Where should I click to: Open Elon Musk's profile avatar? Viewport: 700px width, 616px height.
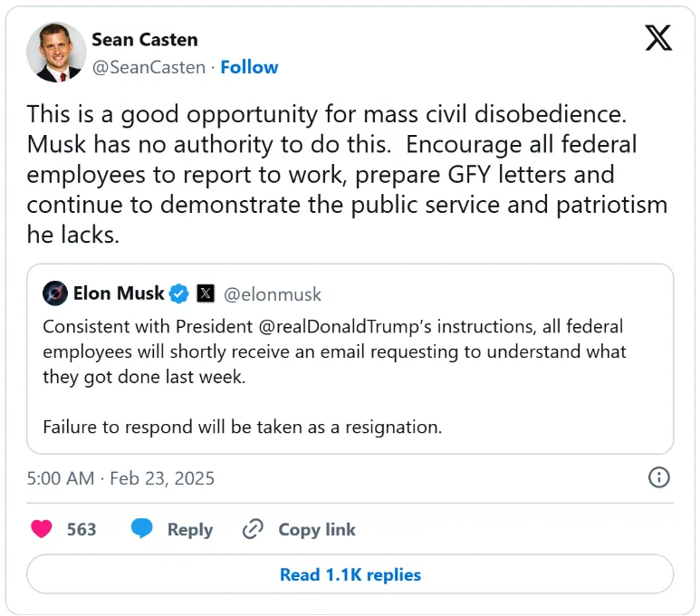coord(55,294)
